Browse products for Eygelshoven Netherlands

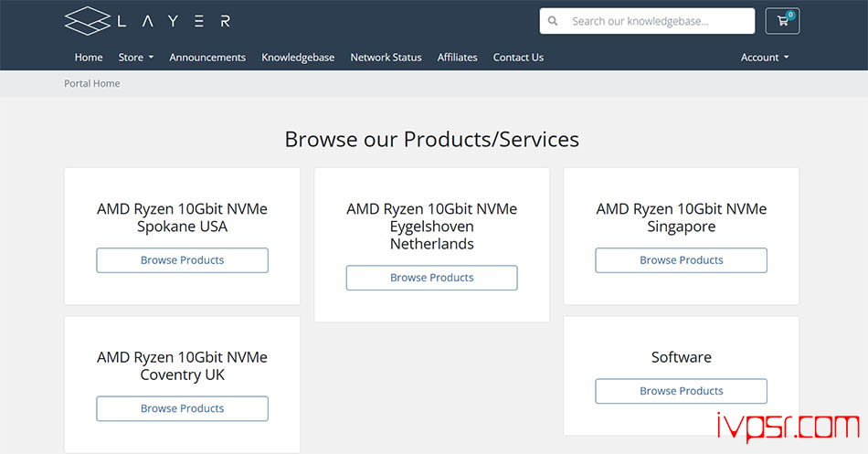431,278
